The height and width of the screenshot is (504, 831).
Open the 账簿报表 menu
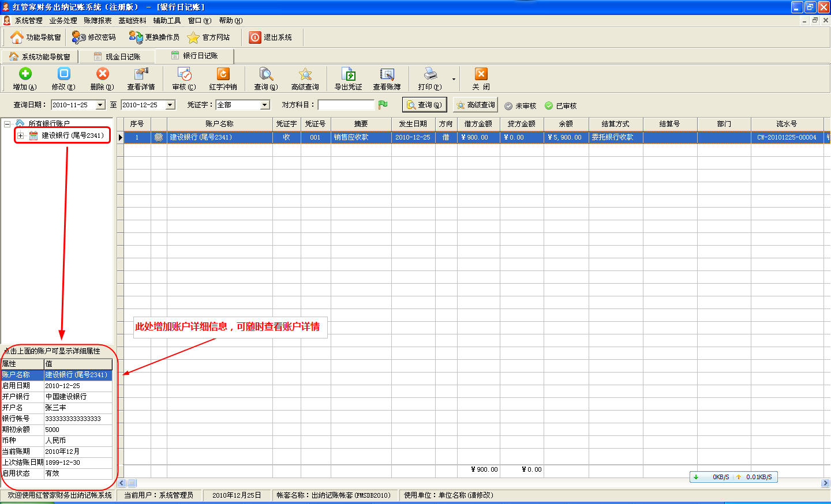coord(98,21)
